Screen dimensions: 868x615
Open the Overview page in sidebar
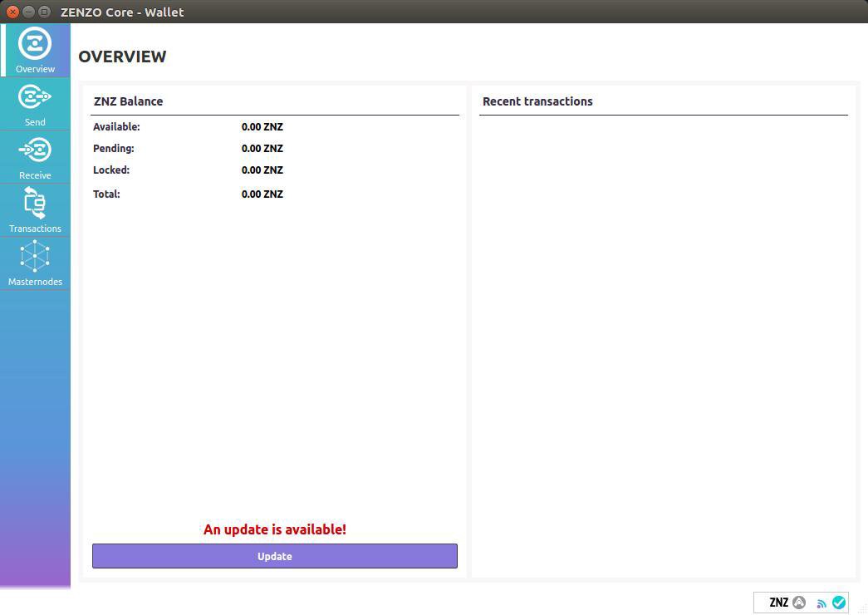pos(35,50)
